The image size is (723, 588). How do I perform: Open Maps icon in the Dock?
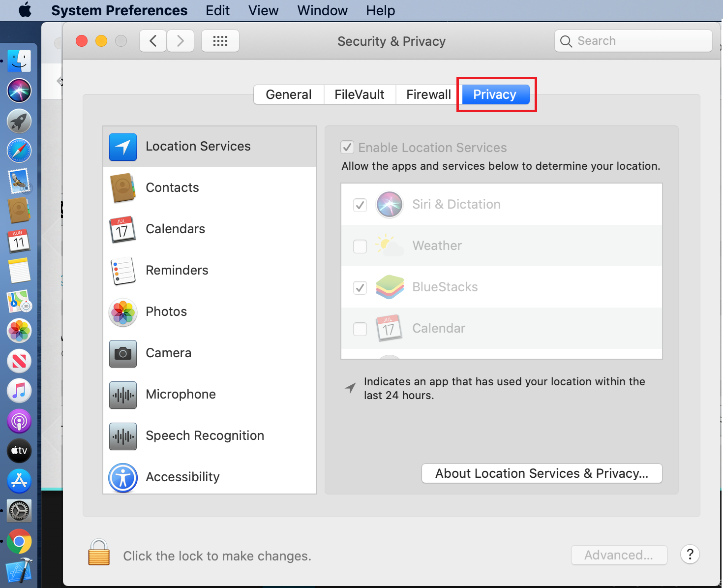click(19, 301)
